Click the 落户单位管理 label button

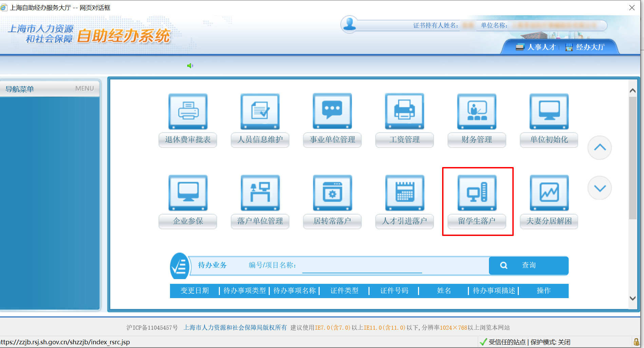coord(260,221)
